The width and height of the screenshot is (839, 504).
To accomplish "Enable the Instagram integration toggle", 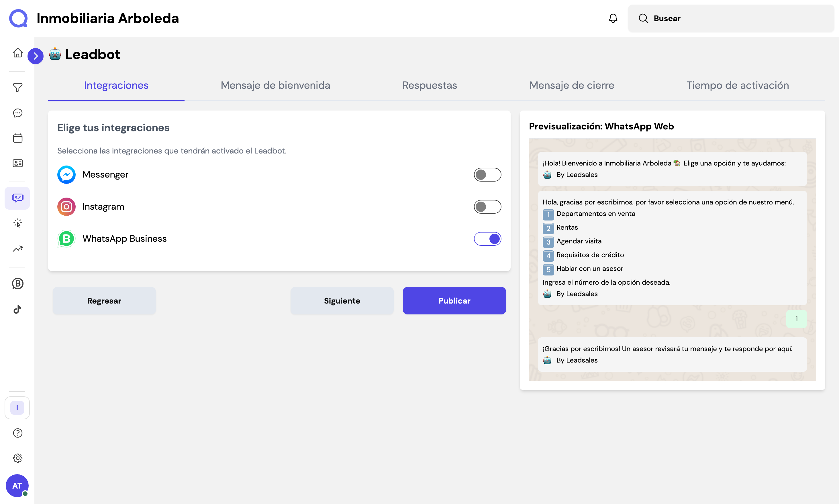I will click(487, 206).
